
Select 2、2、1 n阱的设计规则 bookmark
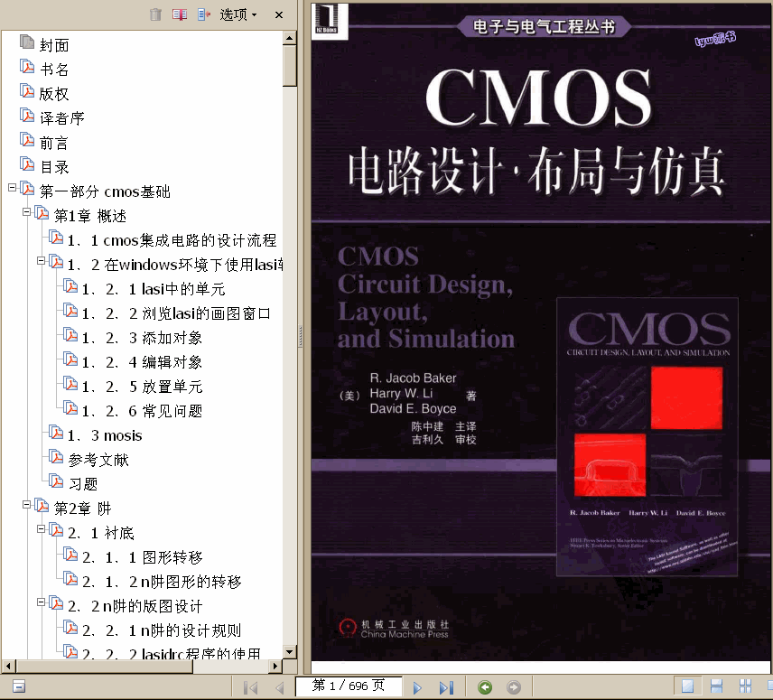[x=162, y=630]
